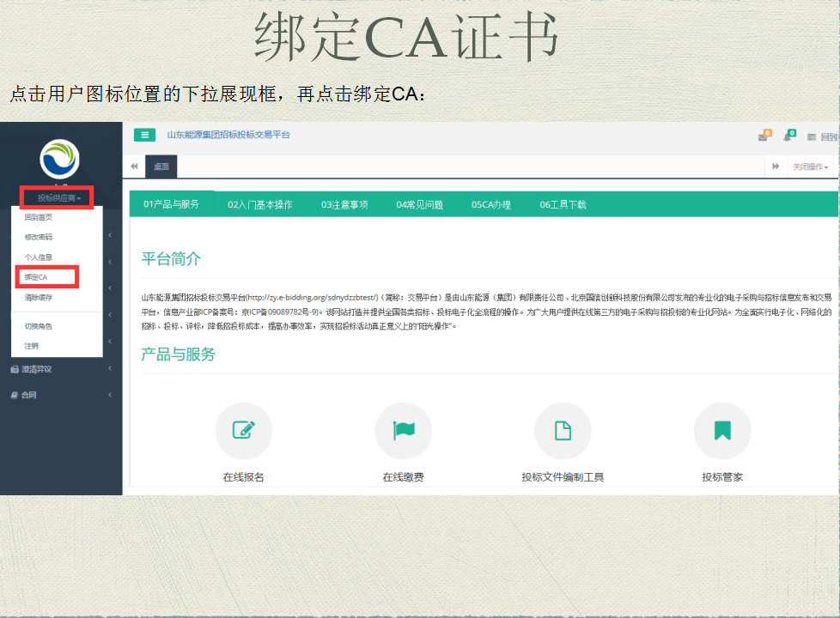Open the 关闭操作 dropdown
The width and height of the screenshot is (840, 618).
[x=810, y=167]
